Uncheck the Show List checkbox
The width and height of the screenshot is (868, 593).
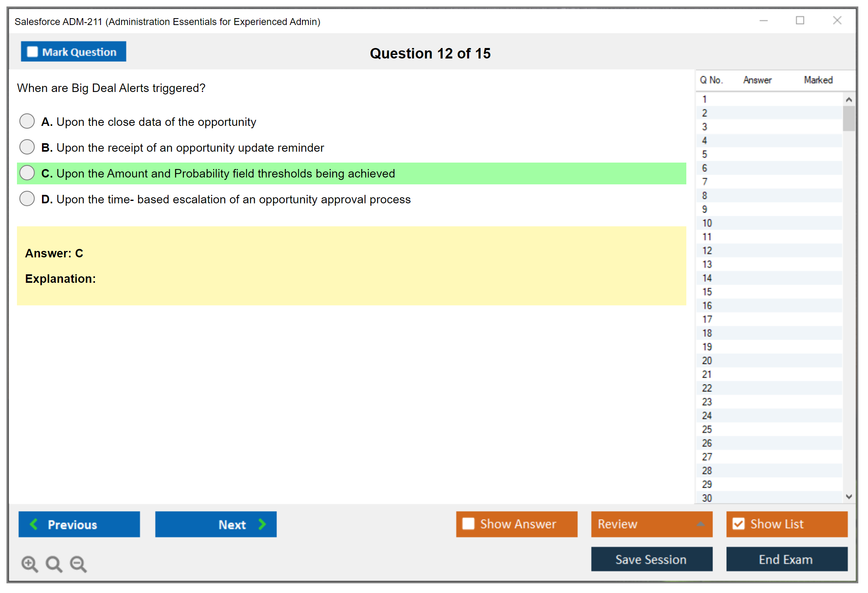point(738,524)
